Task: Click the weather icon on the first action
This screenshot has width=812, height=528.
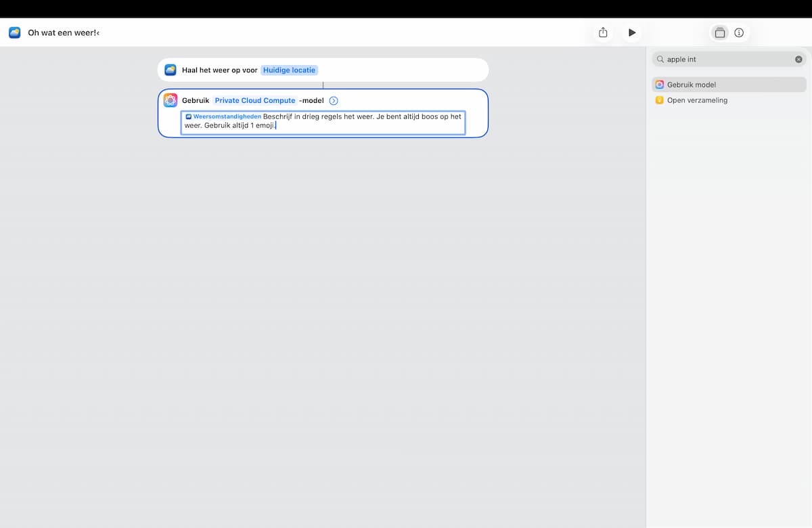Action: [171, 70]
